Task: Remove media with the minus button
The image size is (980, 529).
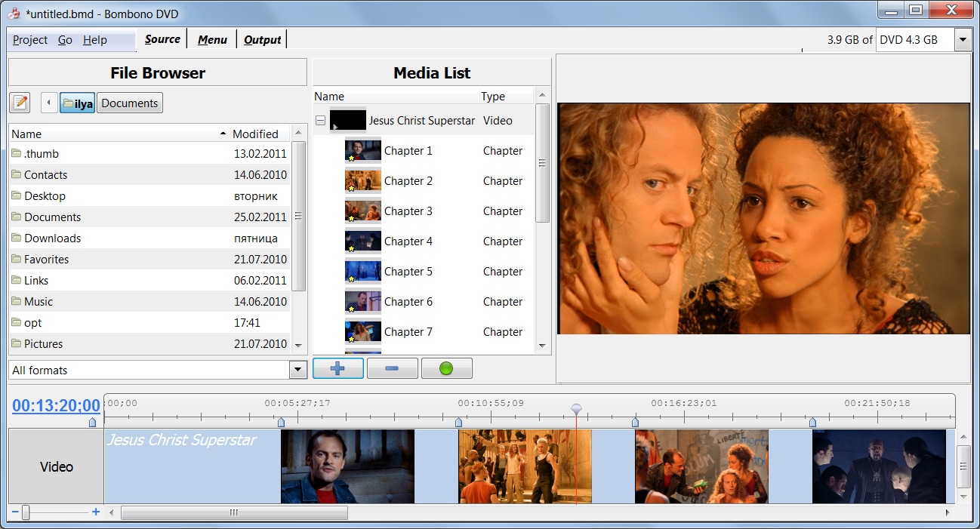Action: coord(392,368)
